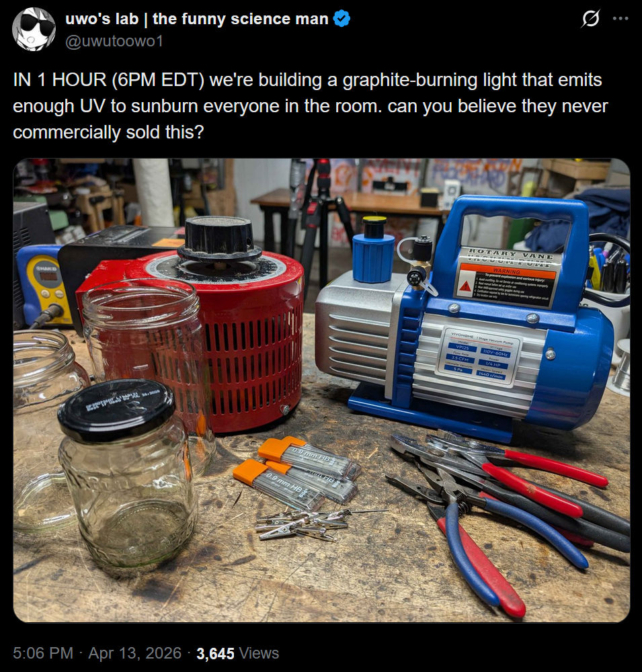Click the tweet text about graphite-burning light

click(311, 106)
